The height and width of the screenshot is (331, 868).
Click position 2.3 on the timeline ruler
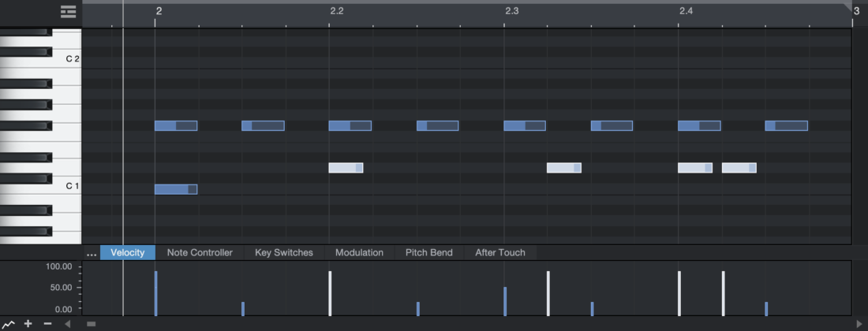click(511, 11)
